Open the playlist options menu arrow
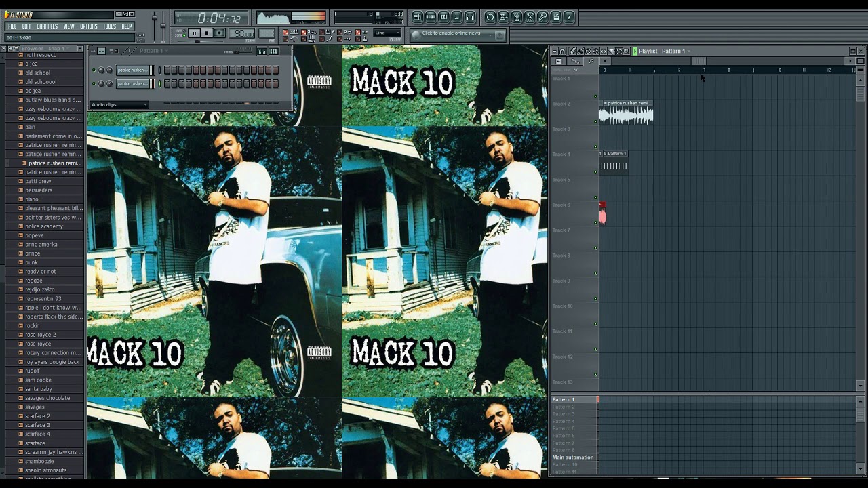This screenshot has height=488, width=868. (x=555, y=52)
